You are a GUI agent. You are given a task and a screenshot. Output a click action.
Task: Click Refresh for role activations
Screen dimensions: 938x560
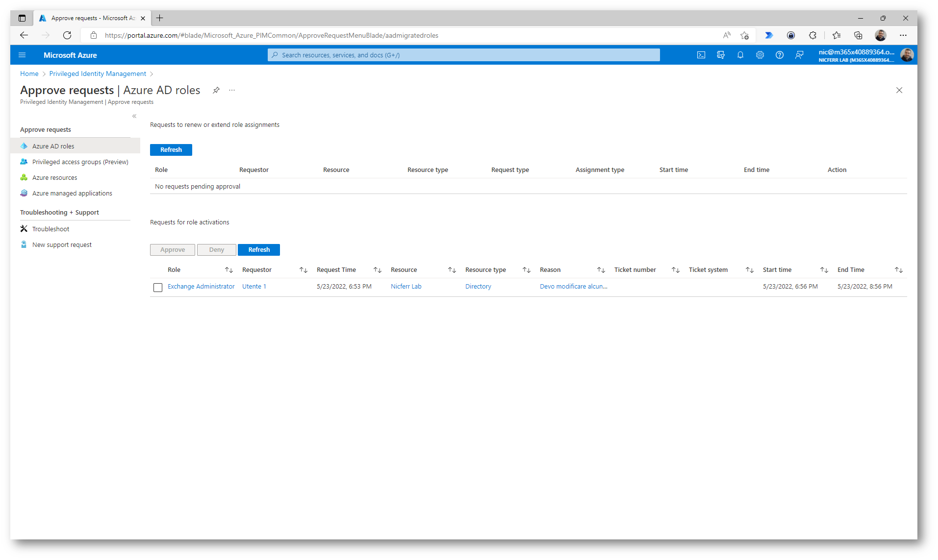click(259, 250)
